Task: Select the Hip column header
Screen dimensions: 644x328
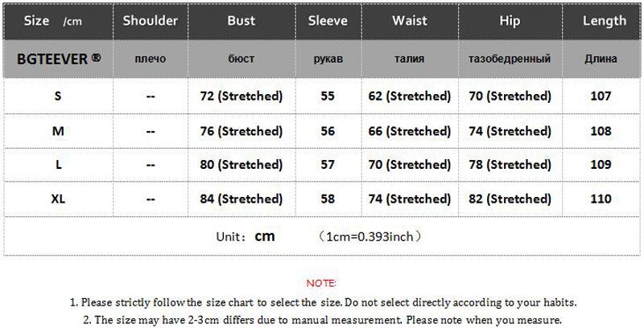Action: 509,21
